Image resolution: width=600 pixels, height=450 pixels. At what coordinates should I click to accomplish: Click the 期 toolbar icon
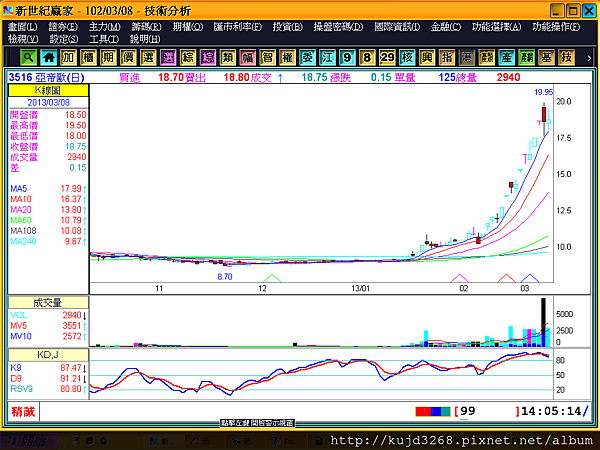click(x=108, y=58)
